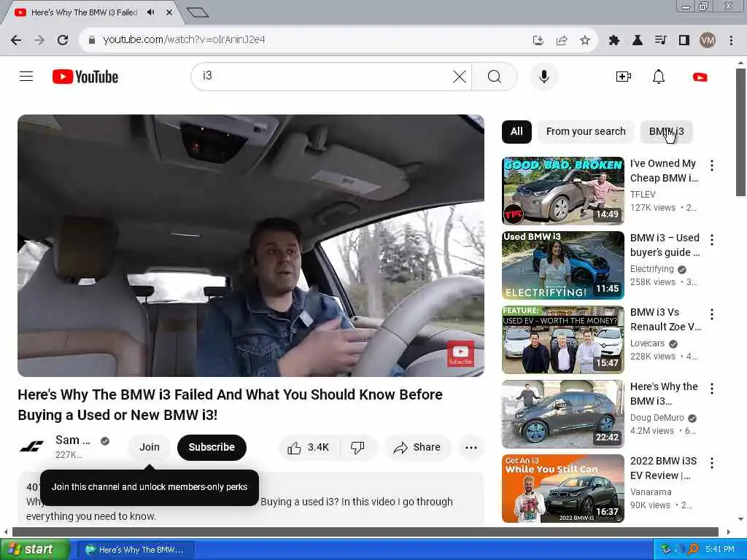This screenshot has width=747, height=560.
Task: Click the Electrifying channel name
Action: [x=651, y=269]
